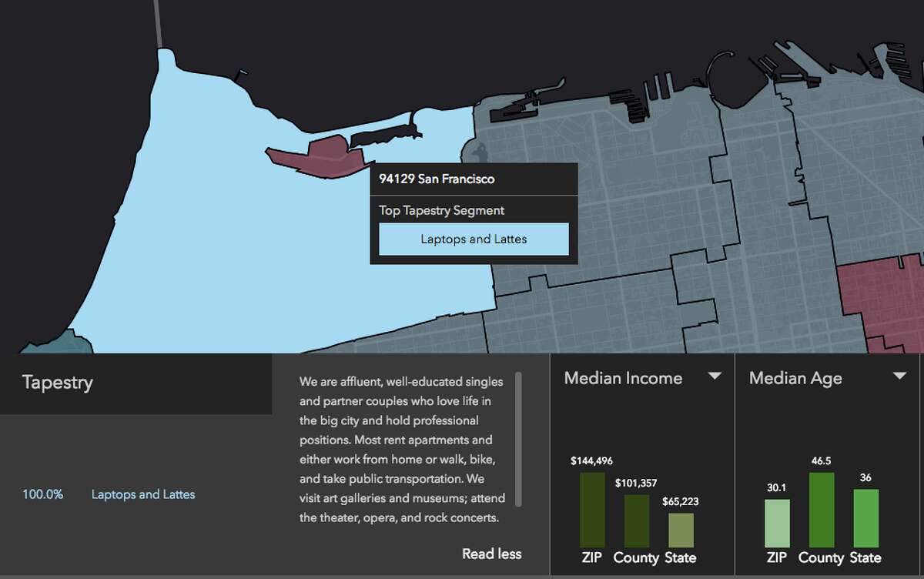
Task: Select the State income bar labeled $65,223
Action: click(679, 531)
